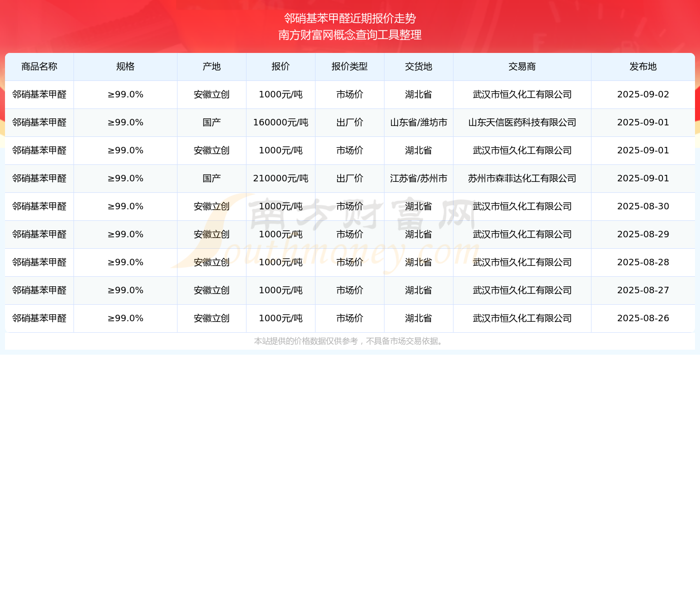
Task: Click 安徽立创 in the 2025-08-27 row
Action: (211, 290)
